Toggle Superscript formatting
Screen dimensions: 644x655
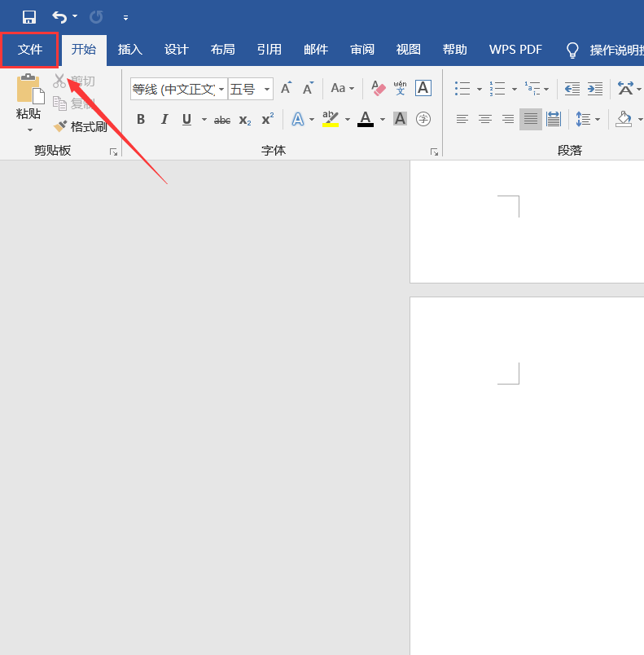[x=268, y=119]
